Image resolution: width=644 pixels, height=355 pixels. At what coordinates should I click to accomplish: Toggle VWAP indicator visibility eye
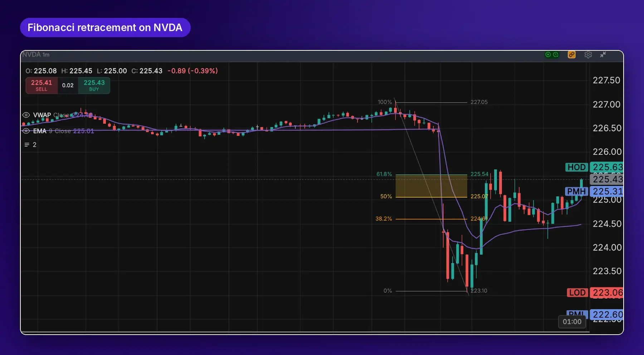pos(26,115)
